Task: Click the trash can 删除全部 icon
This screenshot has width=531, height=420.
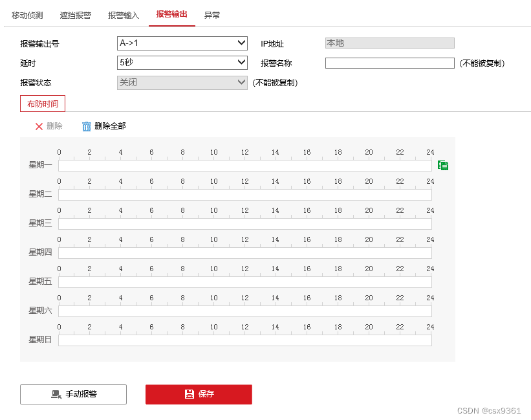Action: (87, 126)
